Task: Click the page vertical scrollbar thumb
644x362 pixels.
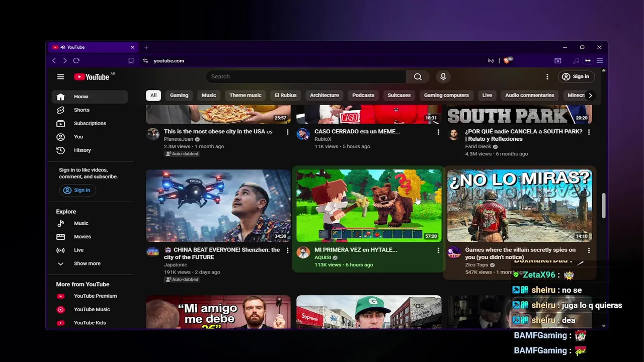Action: (604, 206)
